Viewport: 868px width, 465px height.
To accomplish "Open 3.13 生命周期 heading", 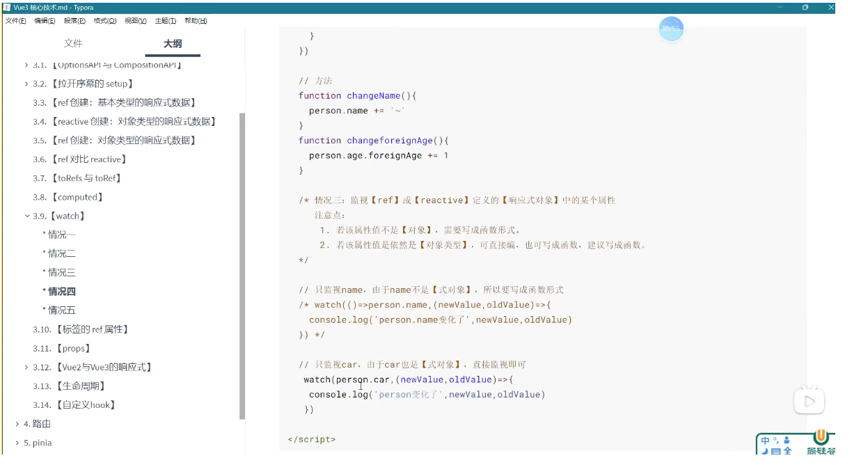I will click(x=70, y=386).
